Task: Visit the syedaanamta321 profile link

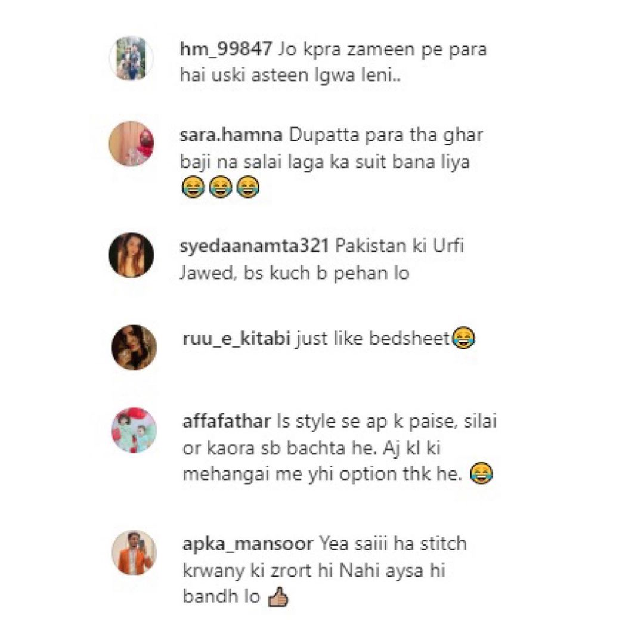Action: click(x=254, y=246)
